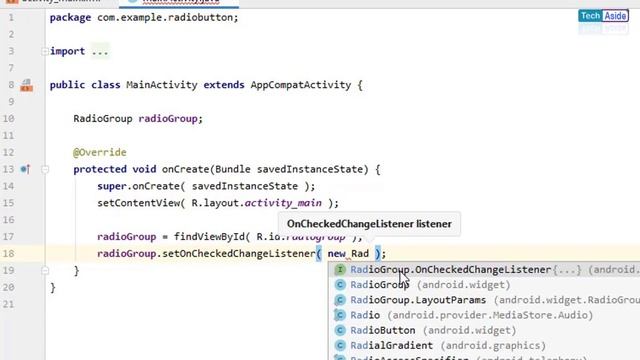Select RadialGradient (android.graphics) suggestion

(x=484, y=345)
